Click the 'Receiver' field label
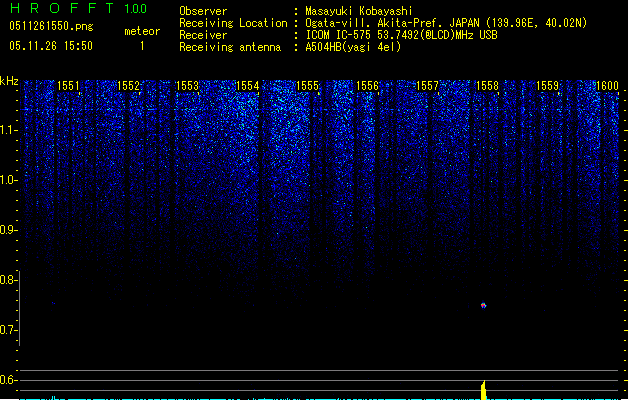Screen dimensions: 629x400 [x=203, y=35]
